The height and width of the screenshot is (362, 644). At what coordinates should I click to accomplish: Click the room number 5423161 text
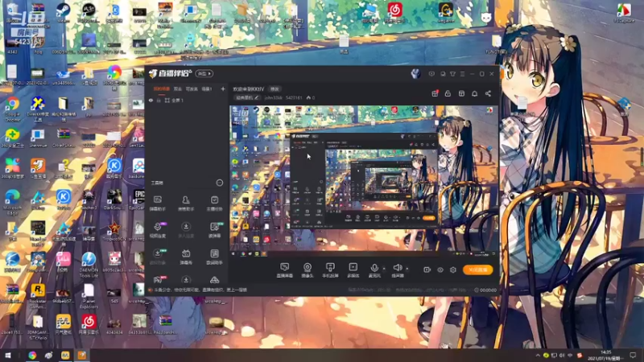pos(294,97)
